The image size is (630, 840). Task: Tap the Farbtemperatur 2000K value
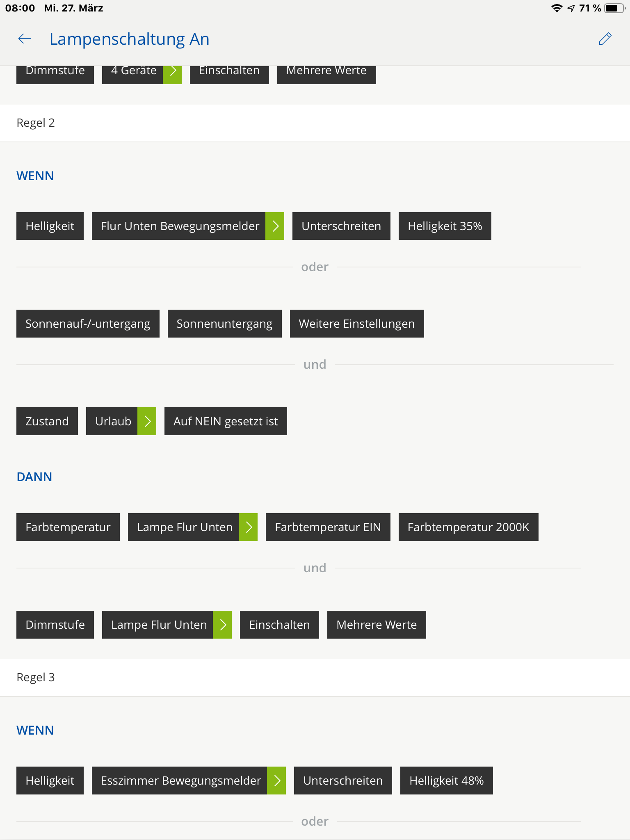[468, 527]
